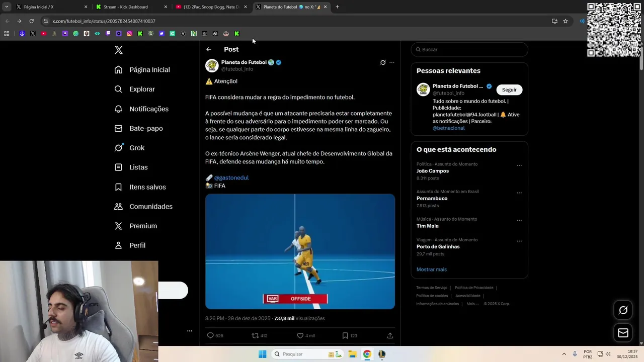The width and height of the screenshot is (644, 362).
Task: Click Mostrar mais under trends
Action: 431,269
